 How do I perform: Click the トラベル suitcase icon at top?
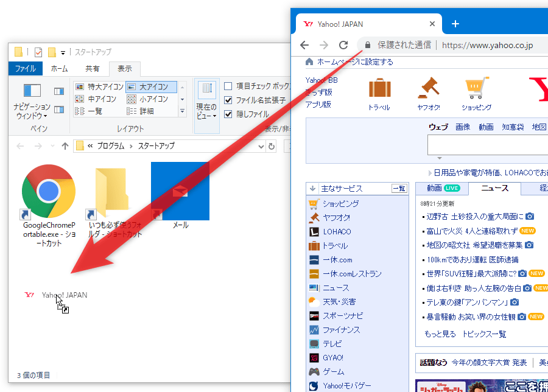tap(379, 88)
